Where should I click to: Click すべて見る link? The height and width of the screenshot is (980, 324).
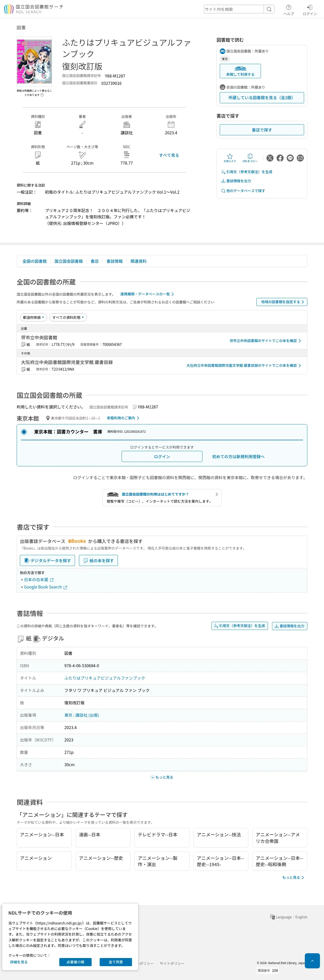pyautogui.click(x=169, y=155)
